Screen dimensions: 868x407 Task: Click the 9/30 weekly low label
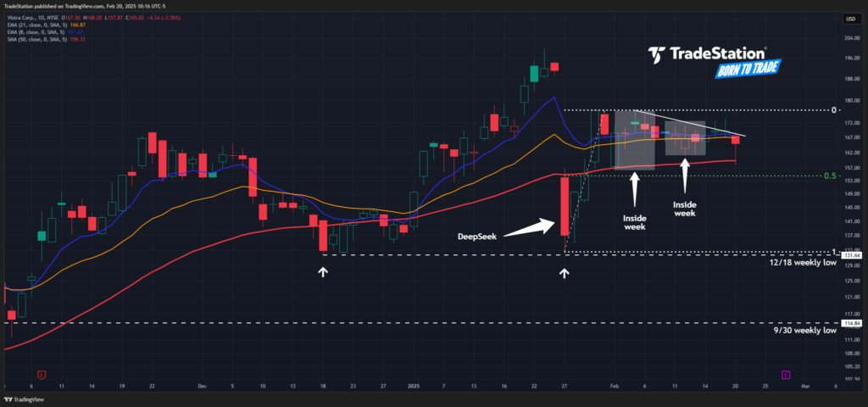[805, 331]
